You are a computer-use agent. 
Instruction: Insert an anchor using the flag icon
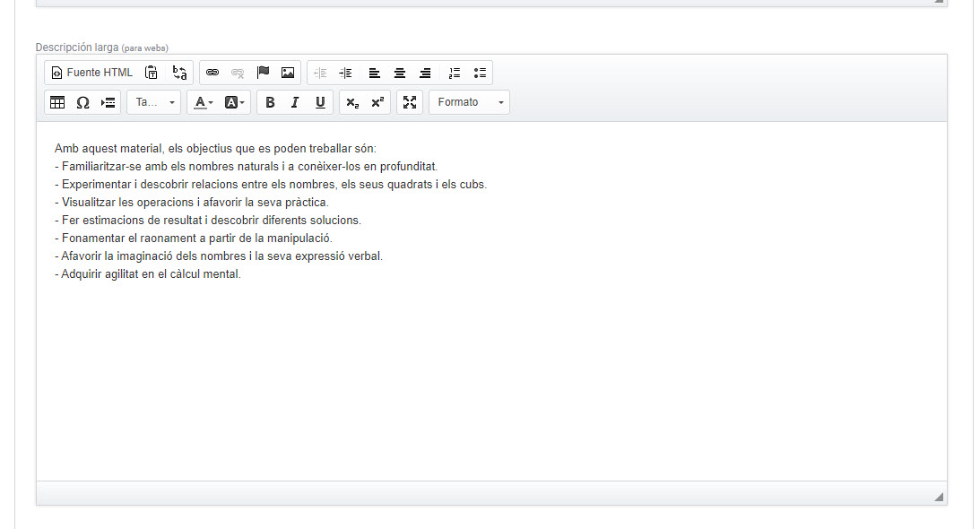(263, 73)
